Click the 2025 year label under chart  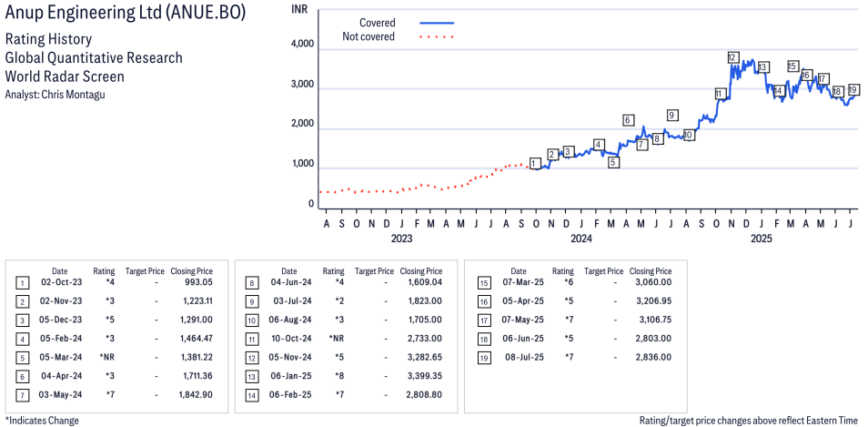point(762,239)
